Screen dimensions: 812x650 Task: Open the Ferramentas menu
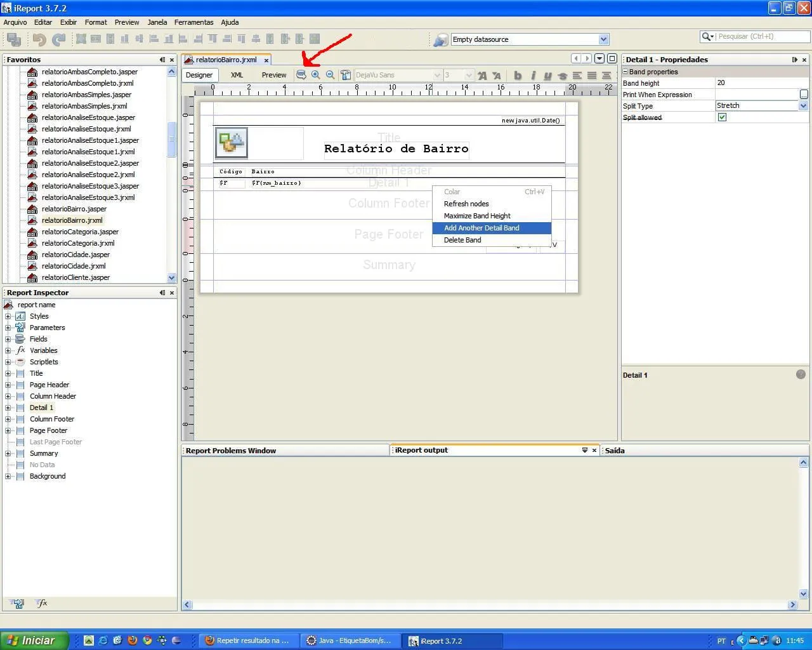pos(193,22)
